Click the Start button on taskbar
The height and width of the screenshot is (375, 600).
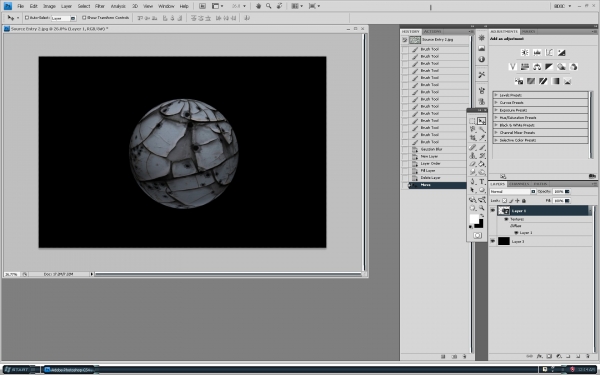[19, 370]
